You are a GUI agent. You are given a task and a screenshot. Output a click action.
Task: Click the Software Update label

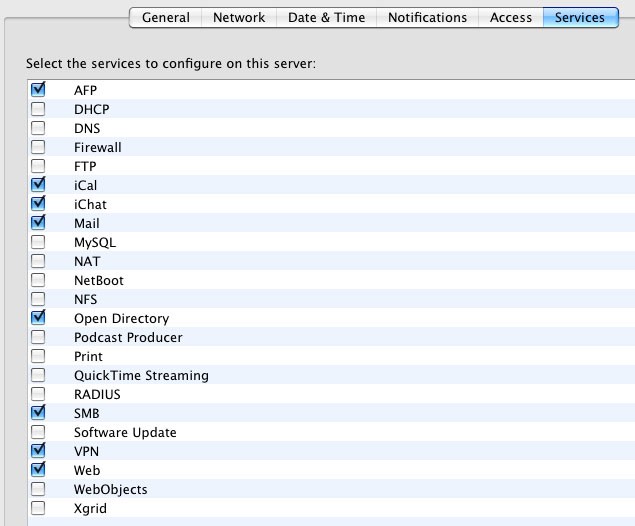coord(125,433)
